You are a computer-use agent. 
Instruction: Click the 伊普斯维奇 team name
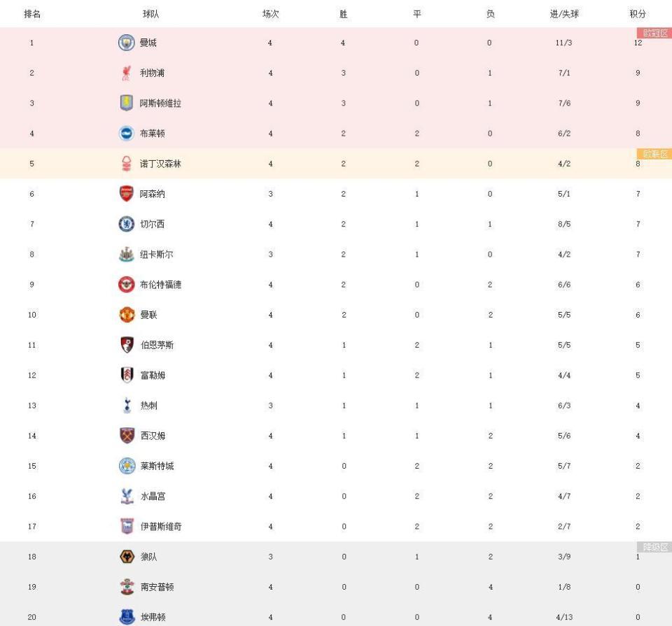161,527
